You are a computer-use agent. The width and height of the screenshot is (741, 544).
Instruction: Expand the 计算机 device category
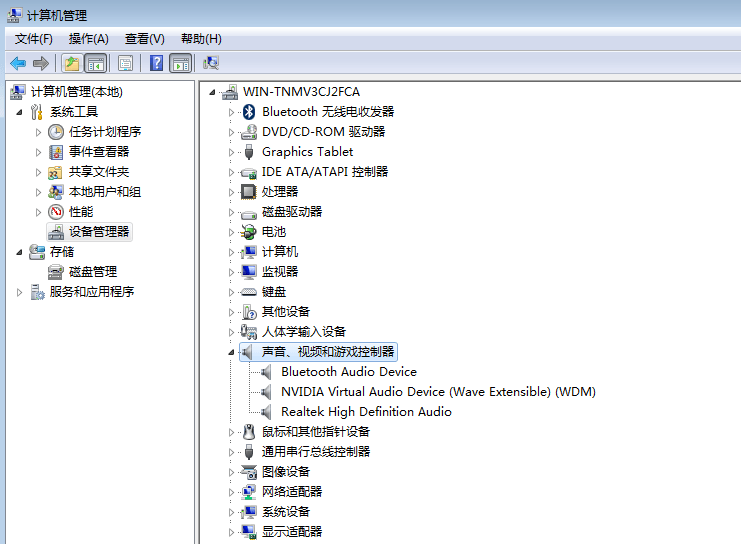[x=231, y=252]
